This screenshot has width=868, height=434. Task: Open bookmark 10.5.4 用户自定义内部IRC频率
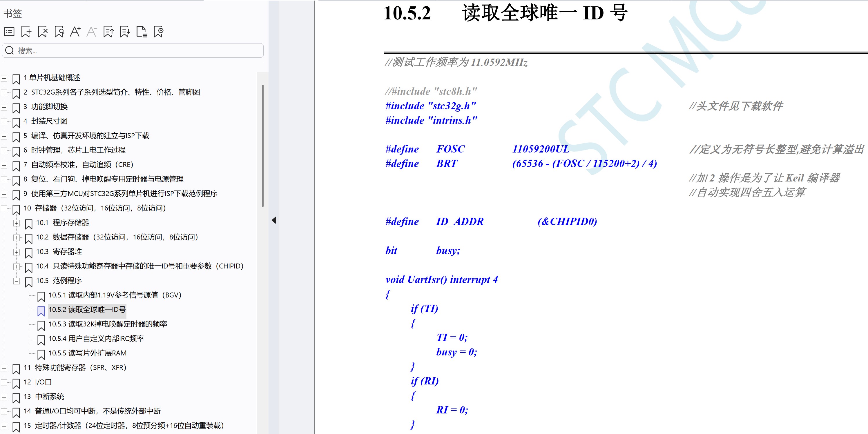96,338
